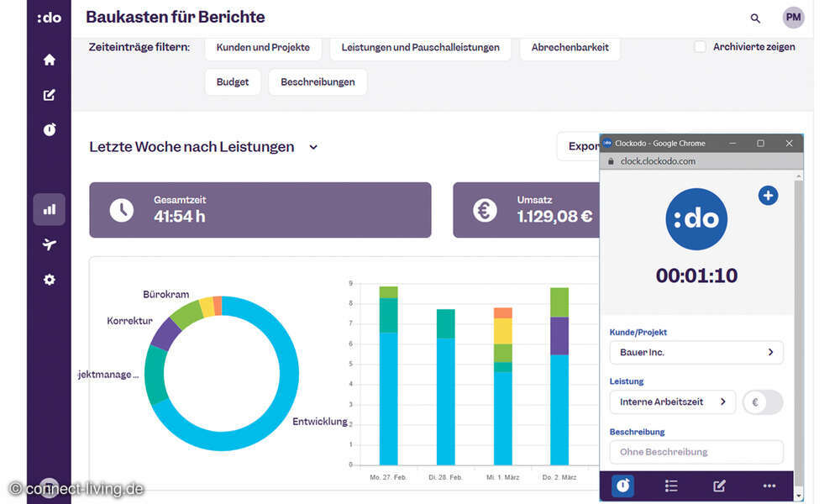
Task: Open the three-dots more menu in popup
Action: 769,486
